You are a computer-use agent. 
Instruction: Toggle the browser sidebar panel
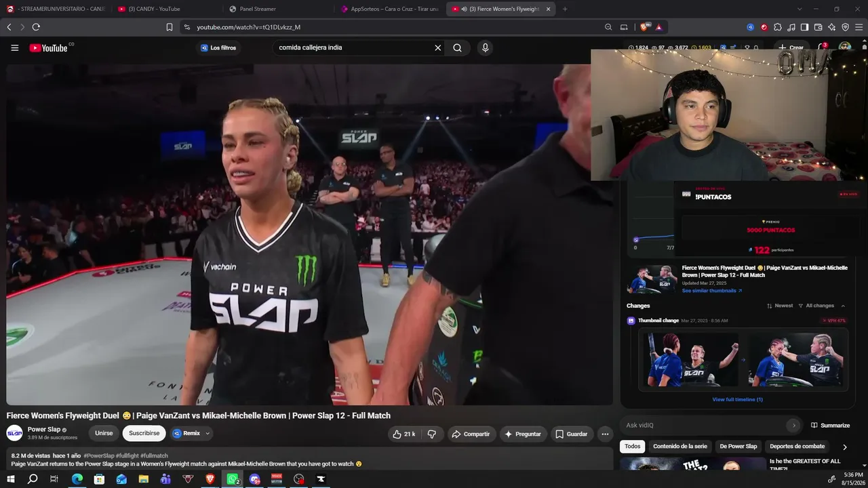[804, 27]
